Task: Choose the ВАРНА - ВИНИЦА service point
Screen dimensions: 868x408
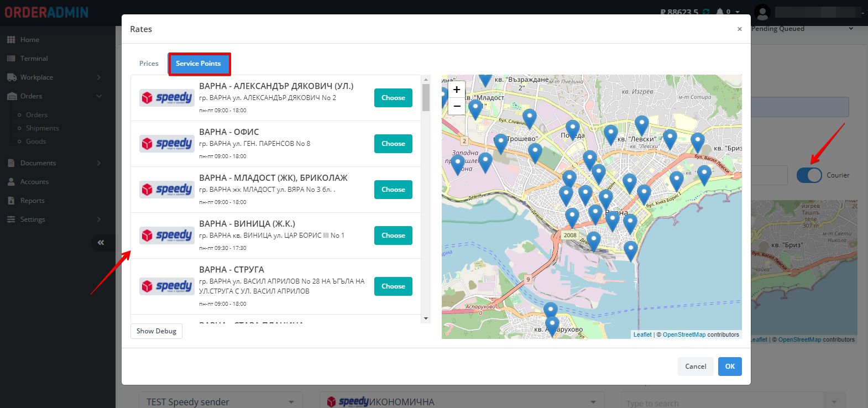Action: click(x=393, y=236)
